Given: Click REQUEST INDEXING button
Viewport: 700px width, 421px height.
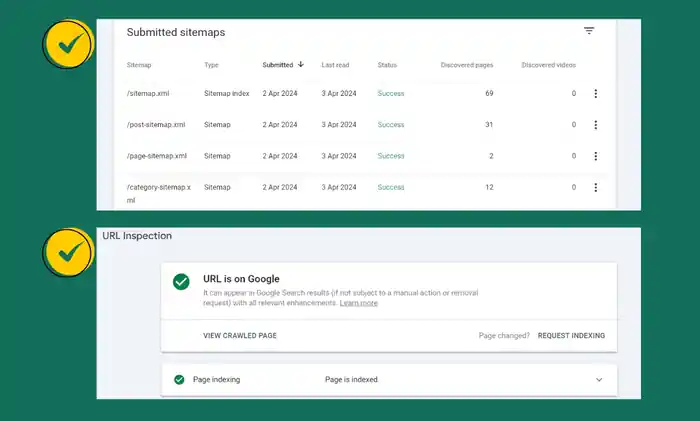Looking at the screenshot, I should click(x=571, y=335).
